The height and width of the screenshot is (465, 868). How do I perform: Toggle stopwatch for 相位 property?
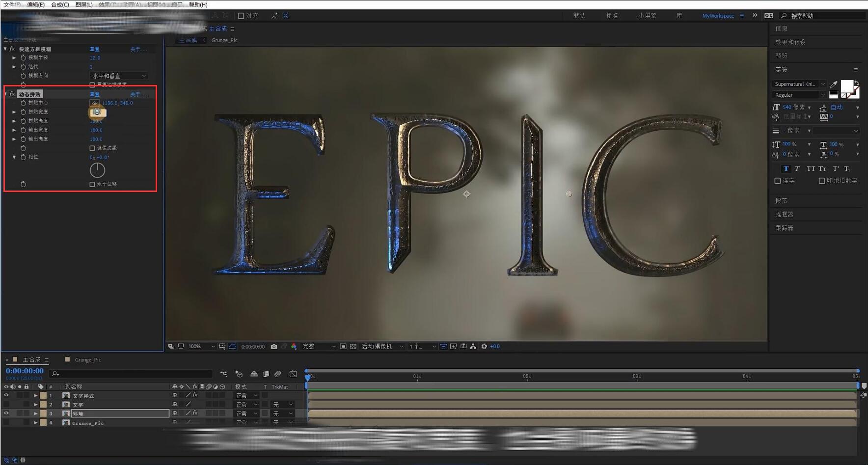coord(23,157)
